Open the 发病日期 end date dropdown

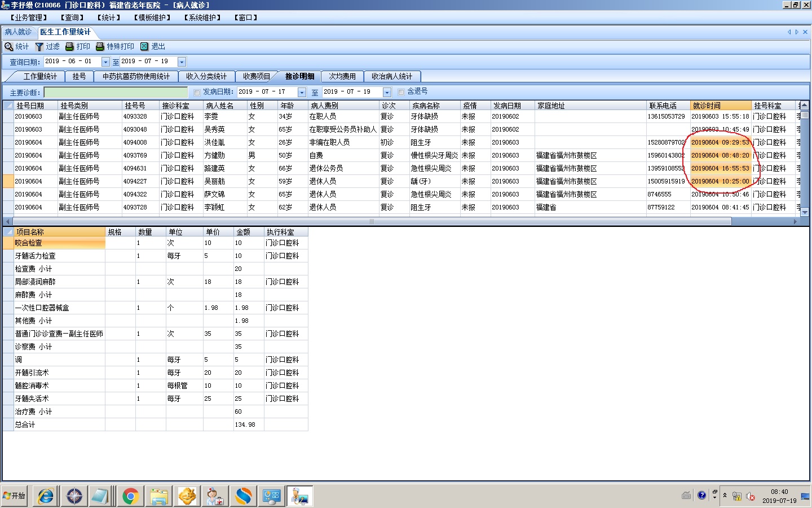387,92
